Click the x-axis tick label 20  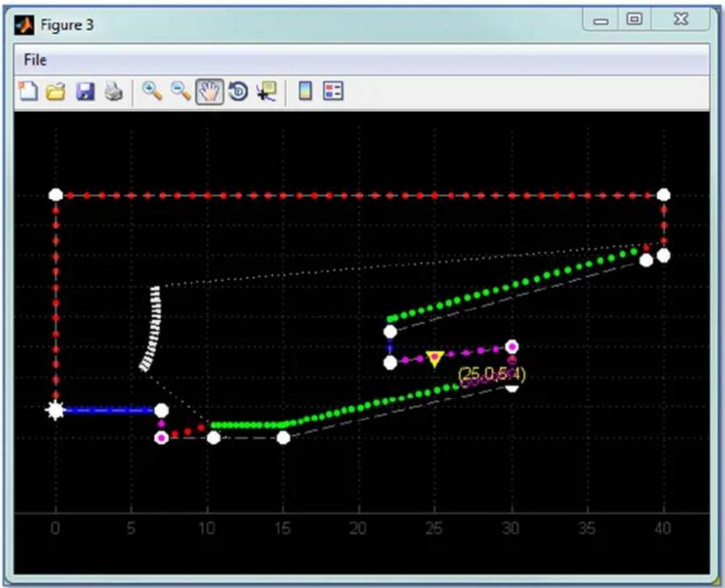coord(358,528)
